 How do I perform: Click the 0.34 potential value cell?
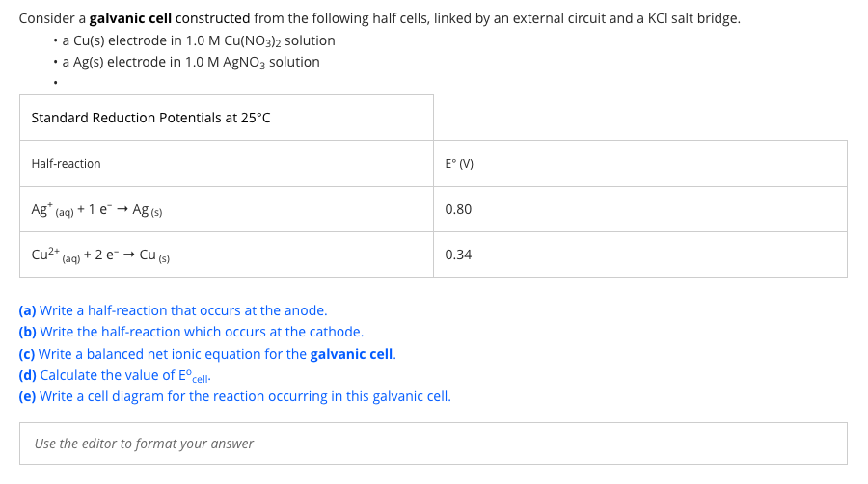[x=640, y=255]
